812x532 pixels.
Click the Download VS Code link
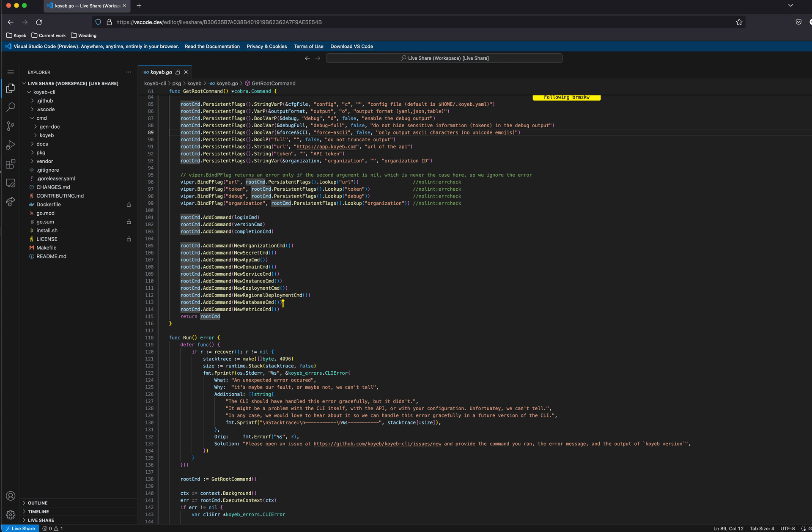(351, 47)
